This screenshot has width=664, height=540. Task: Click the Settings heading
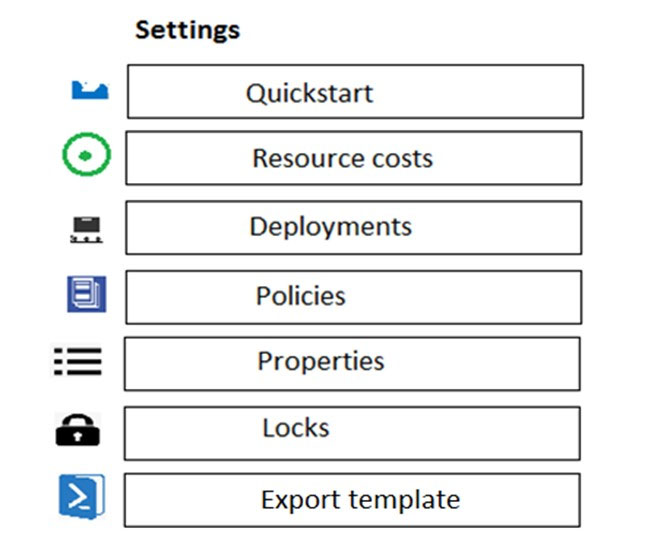point(188,30)
